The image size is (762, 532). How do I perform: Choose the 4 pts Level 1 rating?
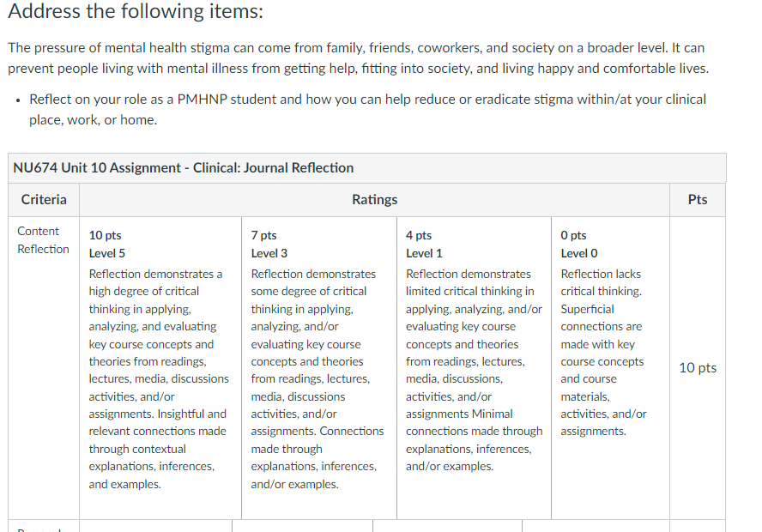[474, 368]
